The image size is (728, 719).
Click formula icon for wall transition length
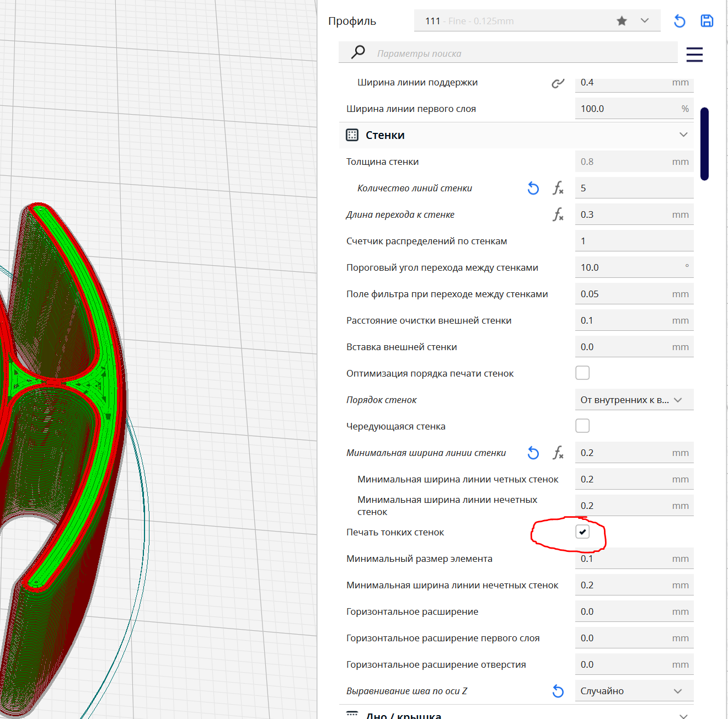point(558,214)
